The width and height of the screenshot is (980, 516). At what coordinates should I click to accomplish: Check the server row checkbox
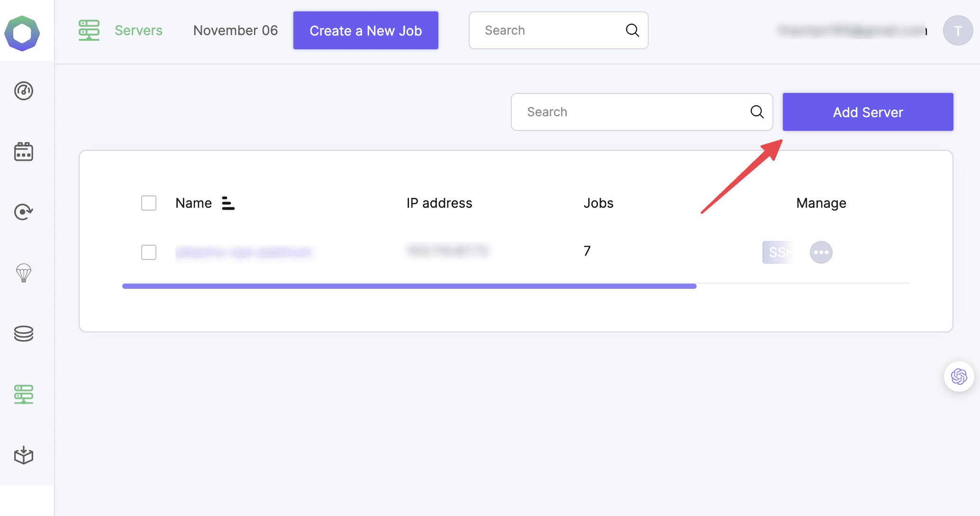tap(149, 252)
